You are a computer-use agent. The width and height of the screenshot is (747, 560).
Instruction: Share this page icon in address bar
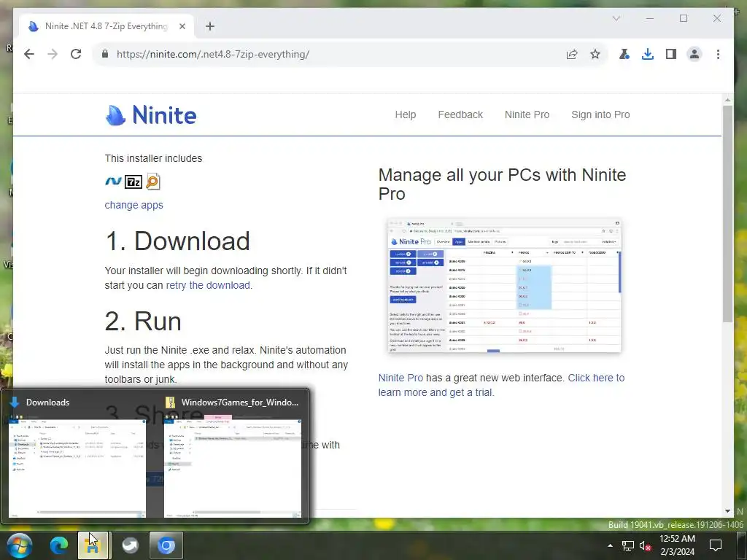[x=572, y=54]
